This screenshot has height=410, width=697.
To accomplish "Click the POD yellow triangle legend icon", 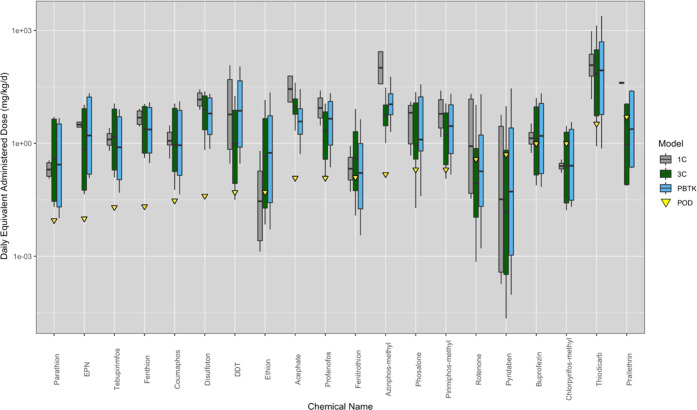I will (665, 203).
